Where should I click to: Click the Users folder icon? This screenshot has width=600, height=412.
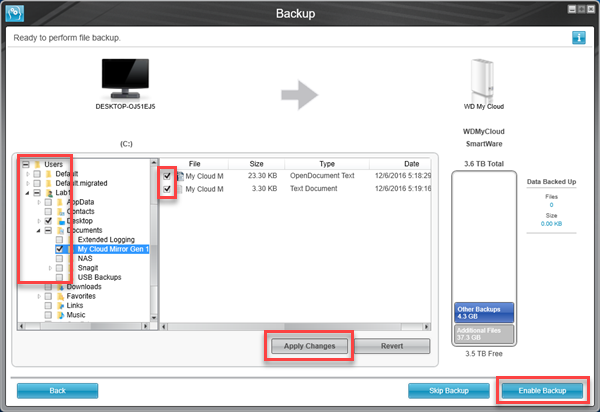click(38, 164)
